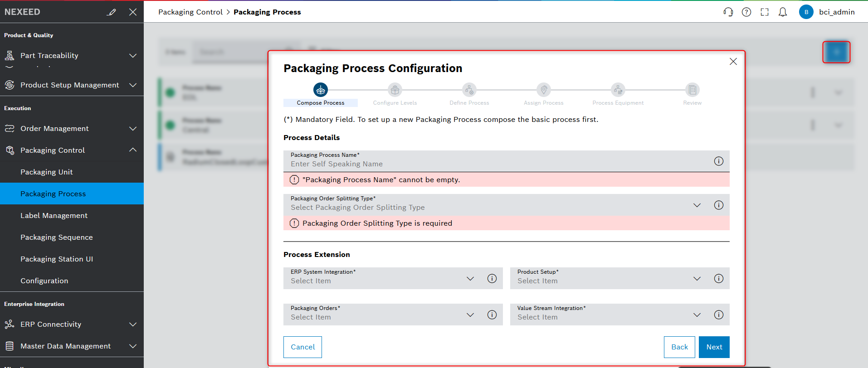
Task: Click the support headset icon
Action: 728,12
